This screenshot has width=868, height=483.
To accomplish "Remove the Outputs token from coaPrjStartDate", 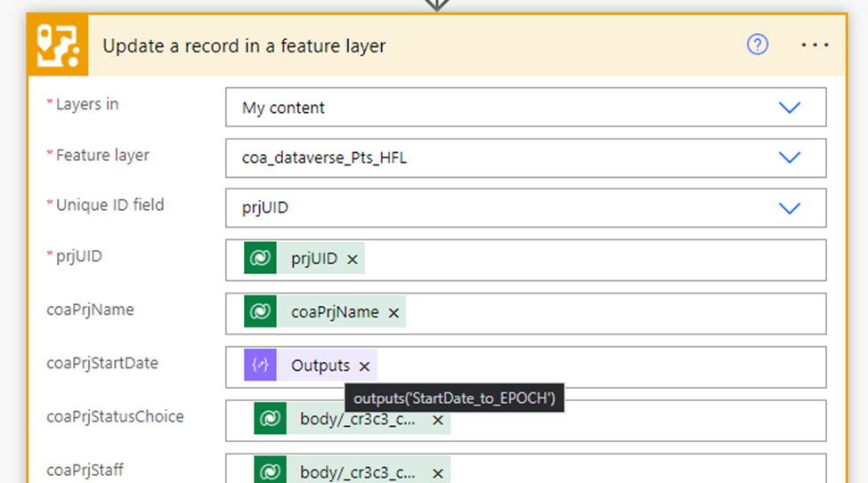I will tap(364, 366).
